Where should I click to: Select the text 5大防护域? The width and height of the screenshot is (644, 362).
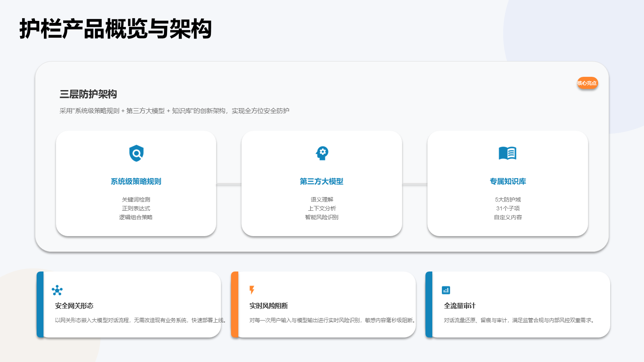coord(508,200)
